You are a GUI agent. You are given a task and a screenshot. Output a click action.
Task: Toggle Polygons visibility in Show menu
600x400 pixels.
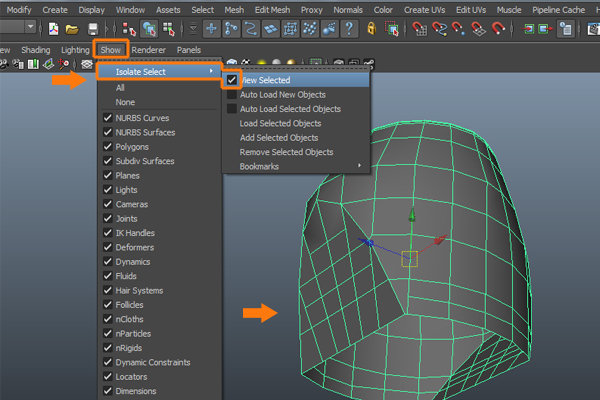point(108,146)
